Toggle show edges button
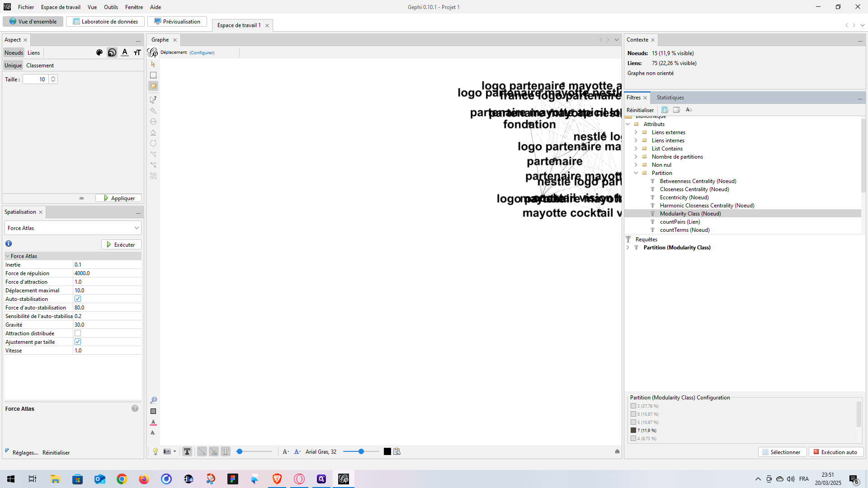Screen dimensions: 868x488 point(202,451)
